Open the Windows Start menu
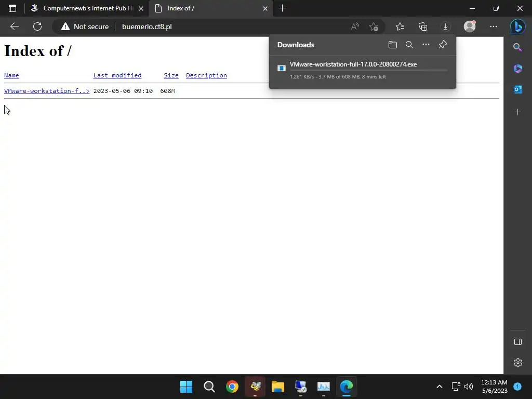Screen dimensions: 532x399 186,387
